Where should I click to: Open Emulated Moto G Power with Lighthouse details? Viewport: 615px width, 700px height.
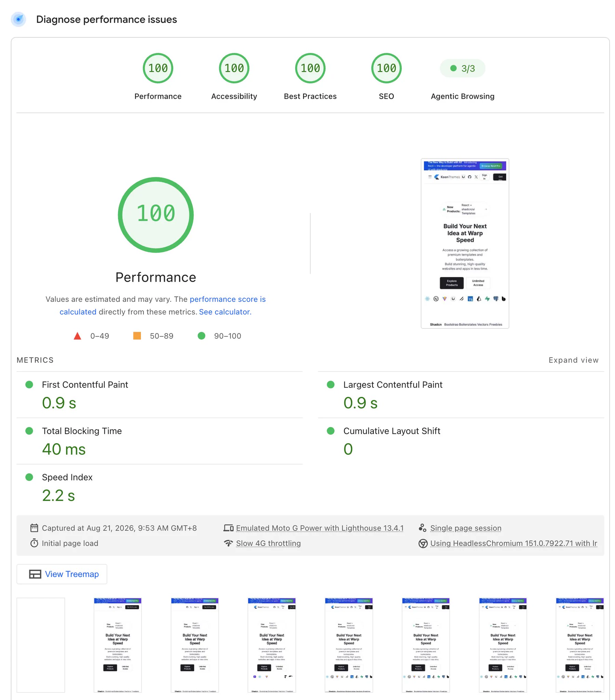pyautogui.click(x=319, y=528)
